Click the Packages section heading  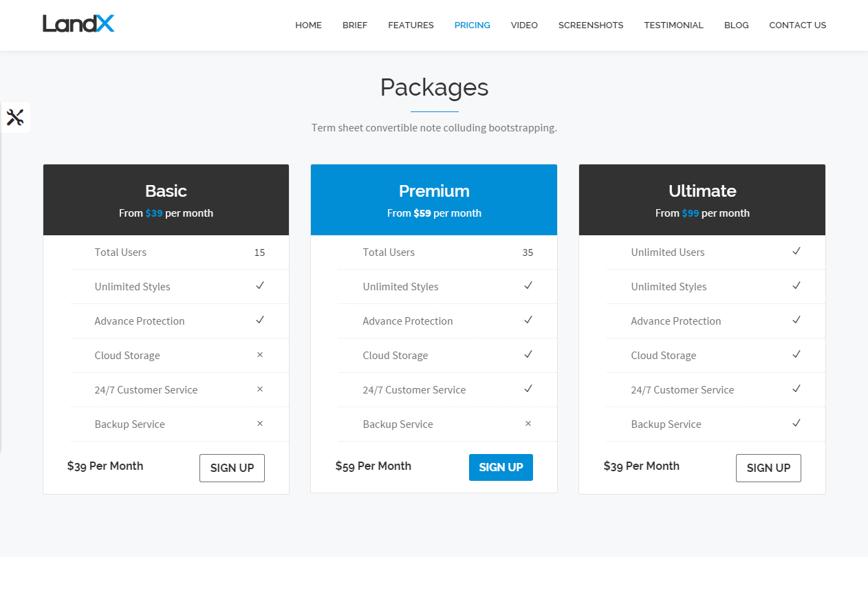[434, 87]
